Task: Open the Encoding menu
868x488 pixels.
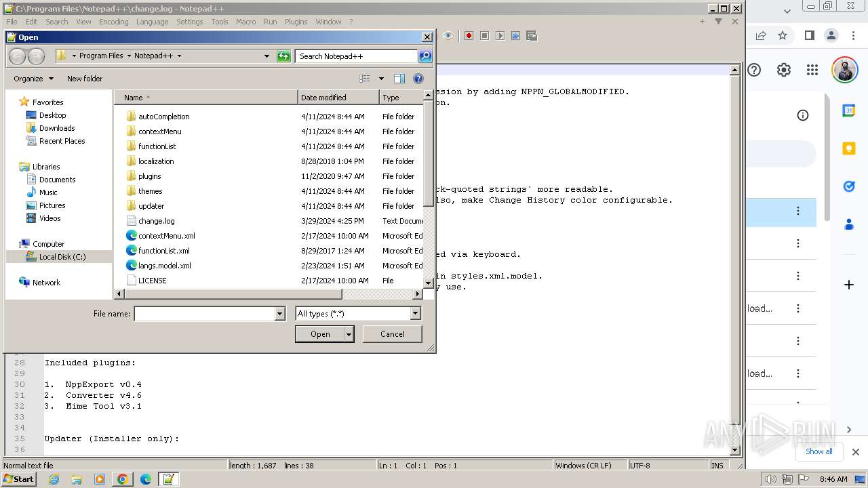Action: [x=113, y=22]
